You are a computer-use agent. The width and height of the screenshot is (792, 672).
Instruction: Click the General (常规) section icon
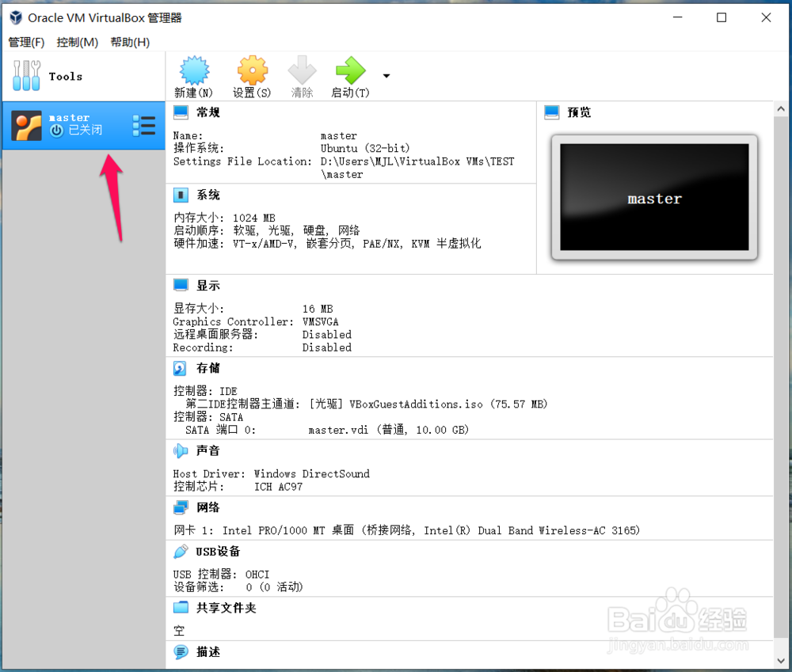click(x=181, y=112)
